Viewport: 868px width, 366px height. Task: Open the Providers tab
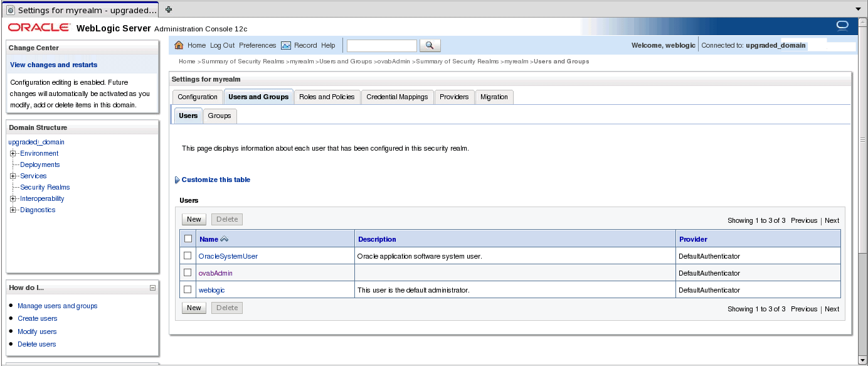[454, 97]
